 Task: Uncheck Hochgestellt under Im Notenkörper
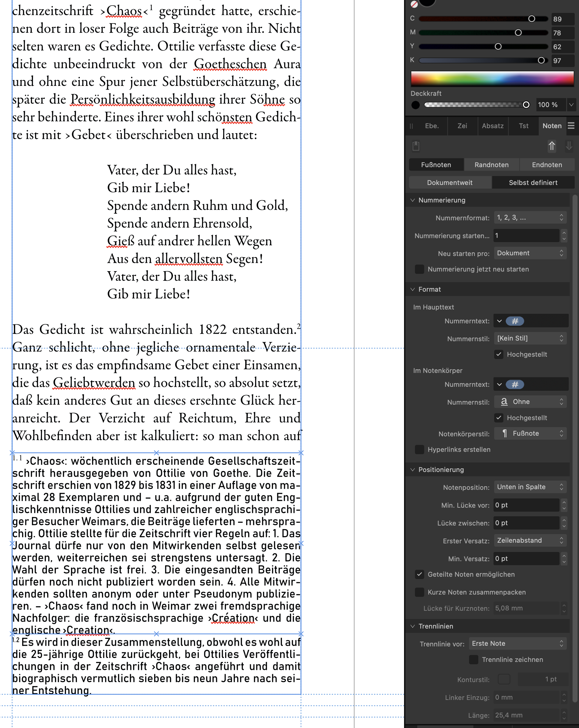click(499, 418)
